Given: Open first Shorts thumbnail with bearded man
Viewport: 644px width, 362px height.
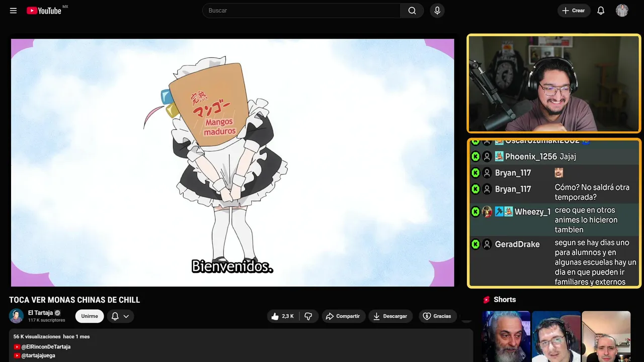Looking at the screenshot, I should tap(506, 336).
